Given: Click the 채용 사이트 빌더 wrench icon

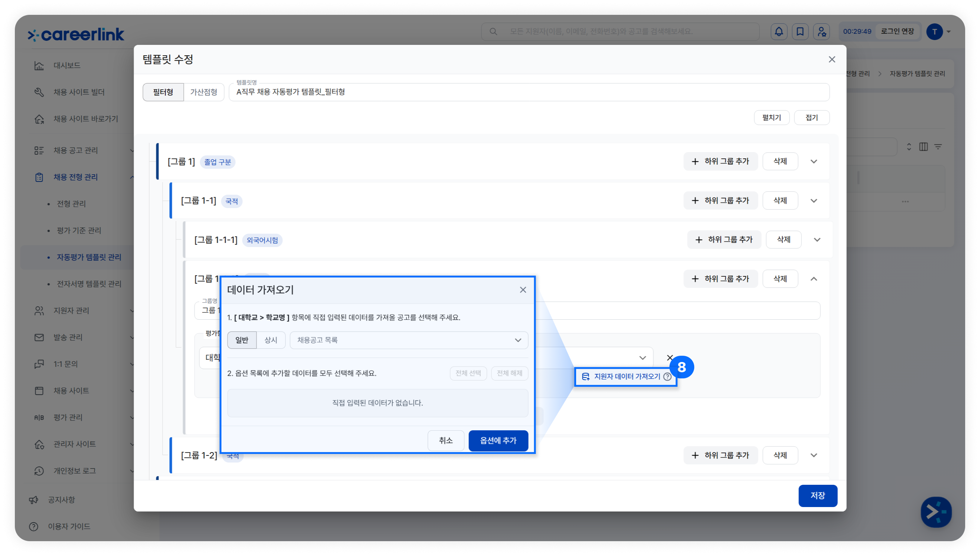Looking at the screenshot, I should tap(39, 92).
